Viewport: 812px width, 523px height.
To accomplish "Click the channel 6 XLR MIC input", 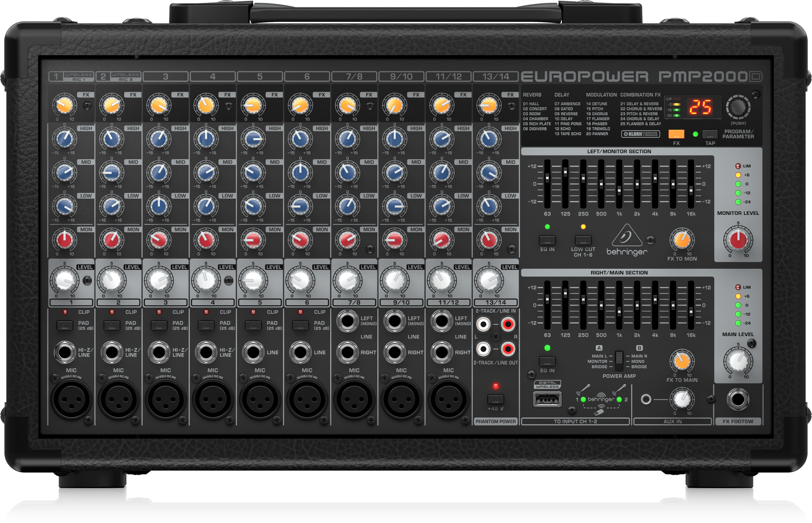I will tap(307, 399).
